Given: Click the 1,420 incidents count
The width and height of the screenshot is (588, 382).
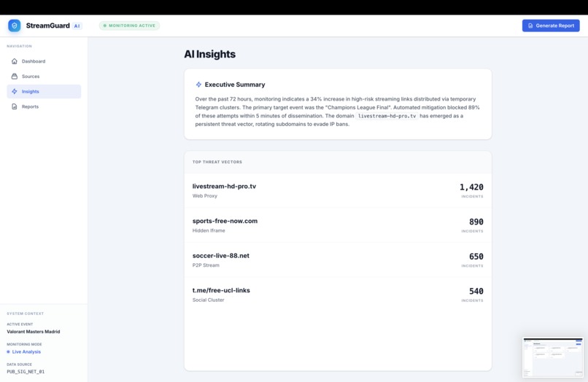Looking at the screenshot, I should [471, 187].
